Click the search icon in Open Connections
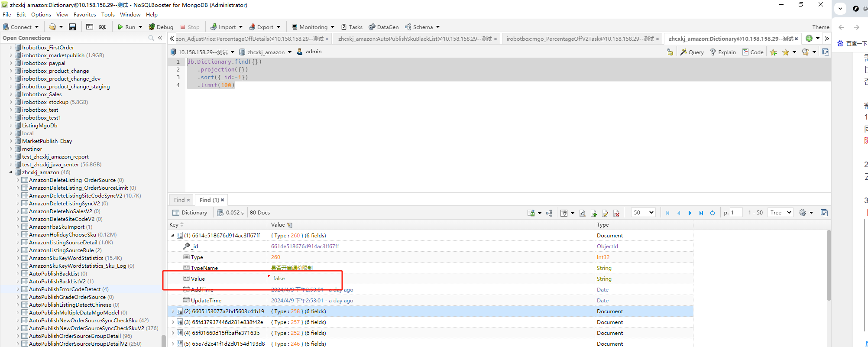 tap(151, 38)
